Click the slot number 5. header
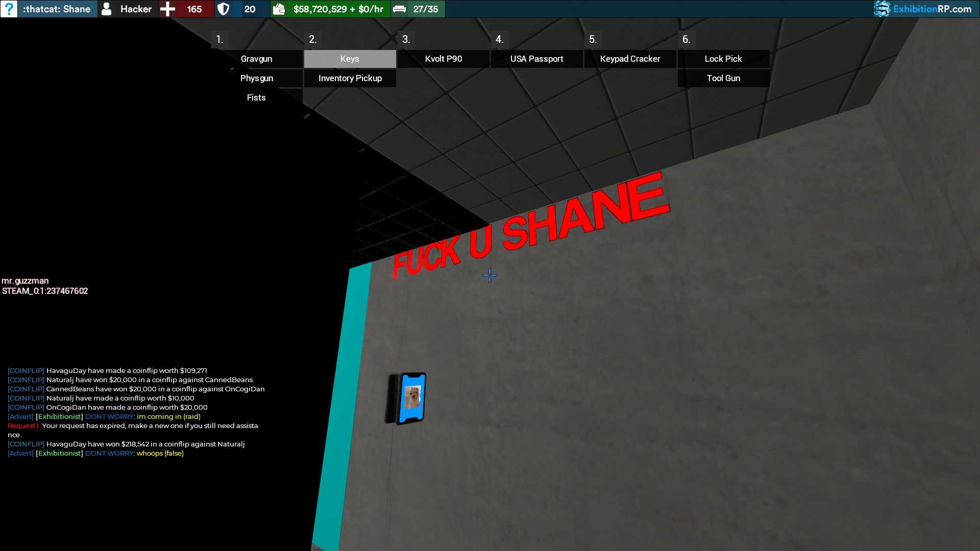 [x=593, y=39]
